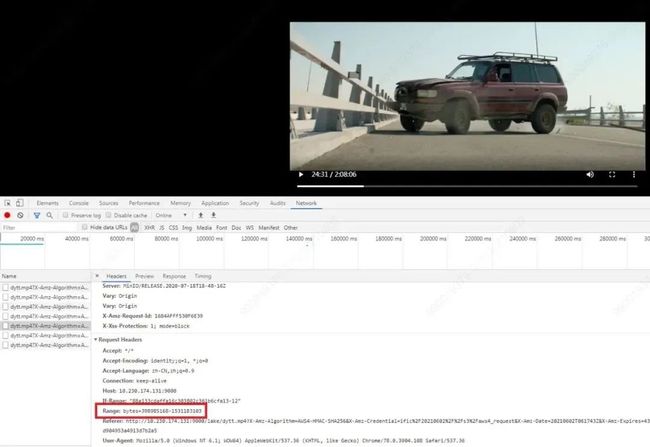Screen dimensions: 650x447
Task: Filter requests by Font type
Action: pyautogui.click(x=222, y=228)
